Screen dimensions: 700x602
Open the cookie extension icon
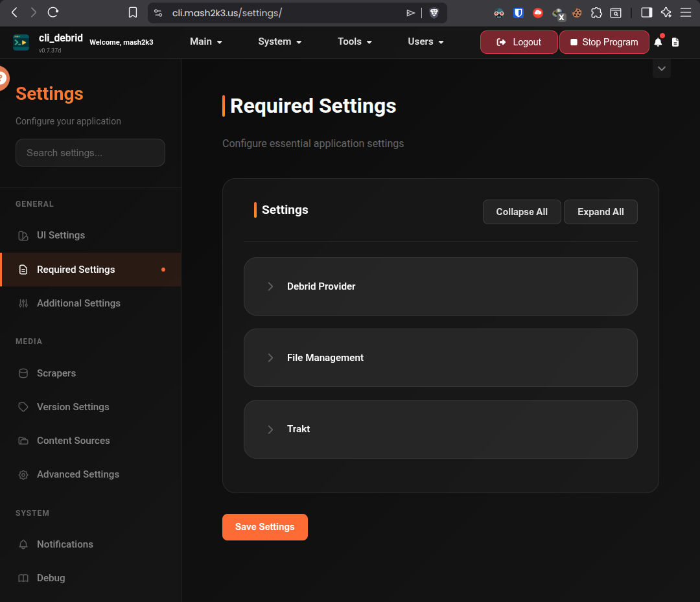tap(577, 13)
